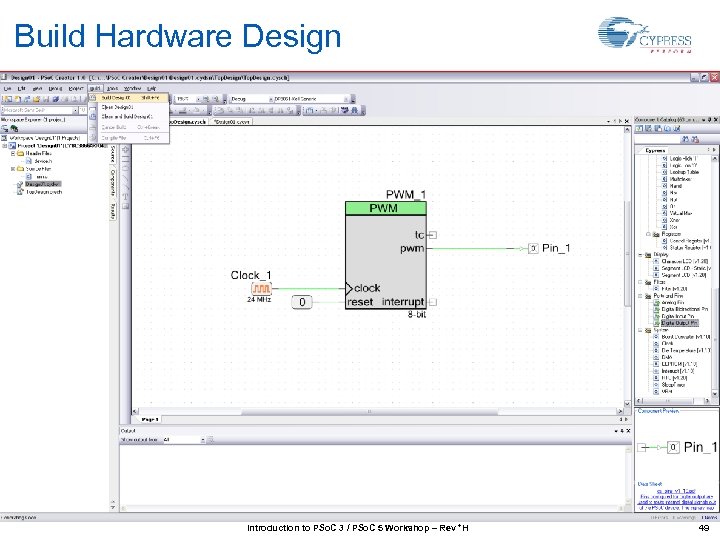Select the Page 1 schematic tab
The width and height of the screenshot is (720, 540).
coord(150,419)
